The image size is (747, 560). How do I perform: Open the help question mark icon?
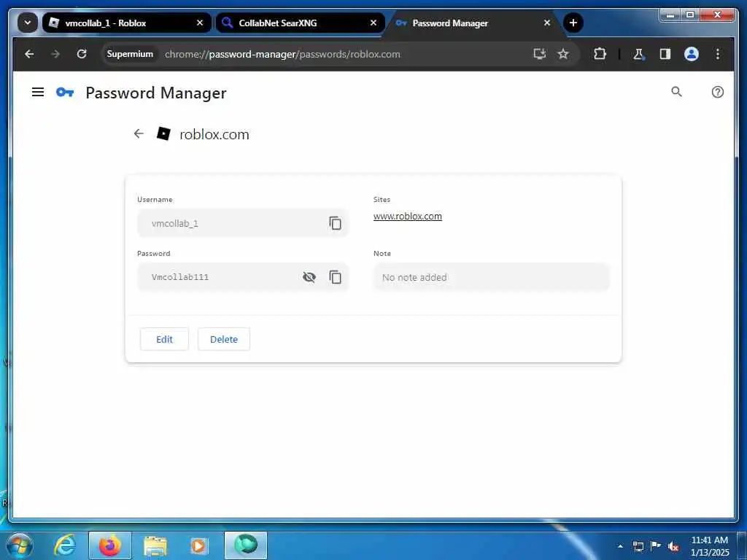point(718,92)
